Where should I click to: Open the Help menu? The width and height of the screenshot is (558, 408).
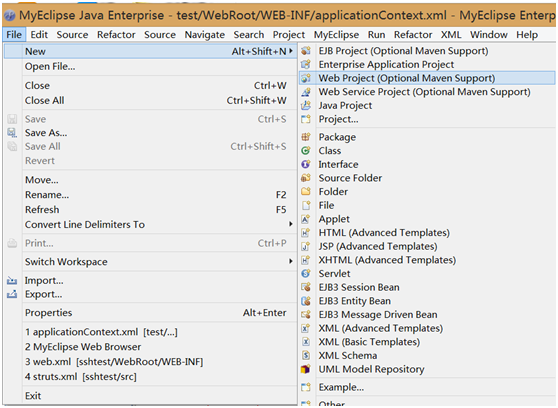coord(527,35)
